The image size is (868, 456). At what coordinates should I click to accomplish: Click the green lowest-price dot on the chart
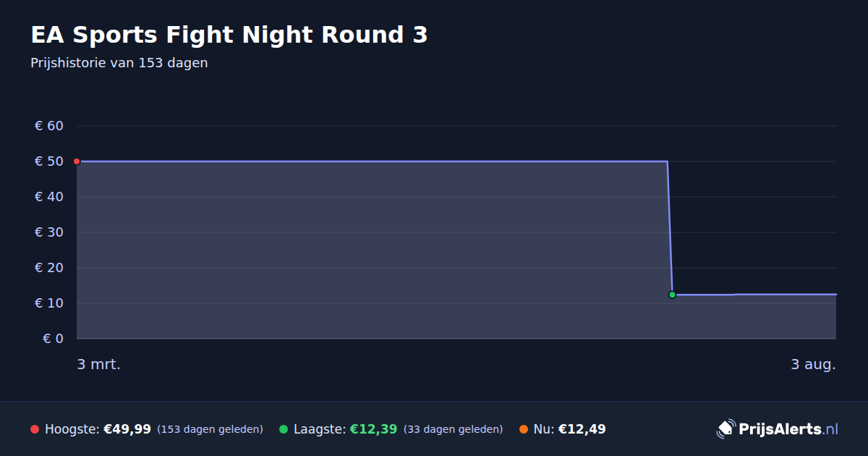[x=672, y=295]
